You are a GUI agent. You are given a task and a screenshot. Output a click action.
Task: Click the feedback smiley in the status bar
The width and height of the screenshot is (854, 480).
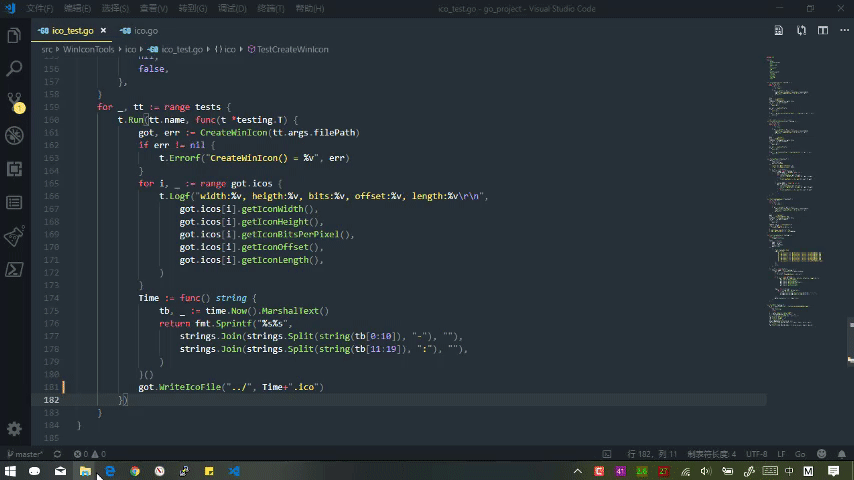821,454
